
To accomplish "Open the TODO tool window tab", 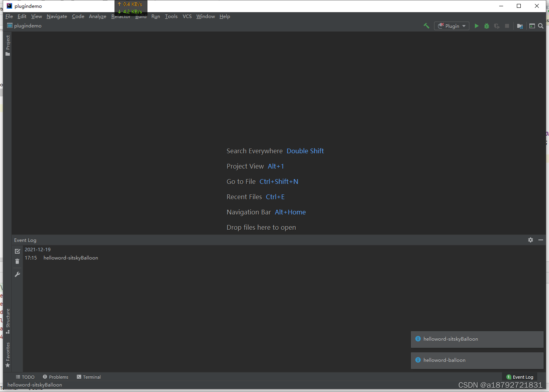I will pos(25,377).
